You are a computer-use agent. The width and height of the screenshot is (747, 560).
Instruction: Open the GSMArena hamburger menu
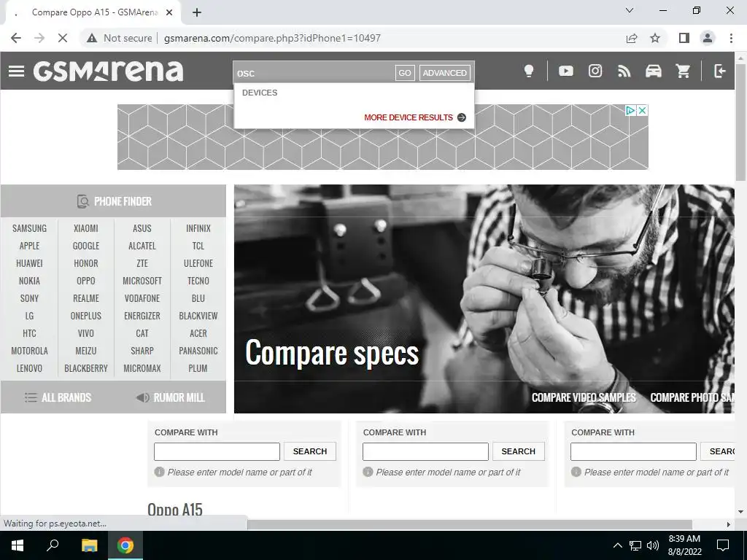coord(16,71)
